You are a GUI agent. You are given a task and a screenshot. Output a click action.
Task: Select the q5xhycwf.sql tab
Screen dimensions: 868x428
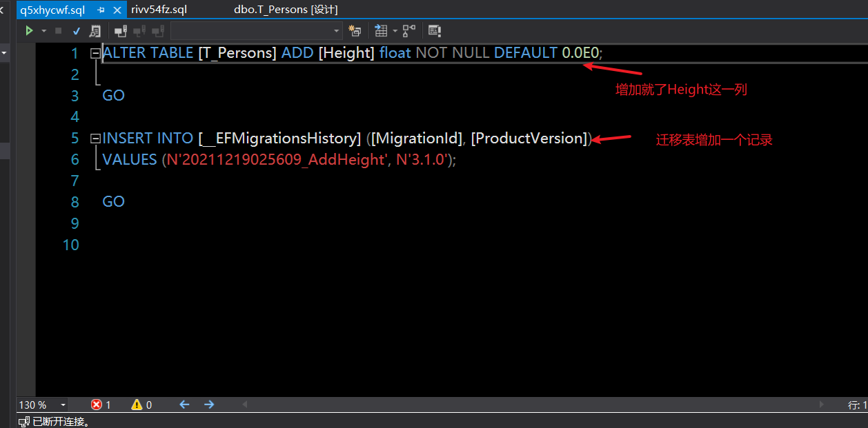click(52, 10)
